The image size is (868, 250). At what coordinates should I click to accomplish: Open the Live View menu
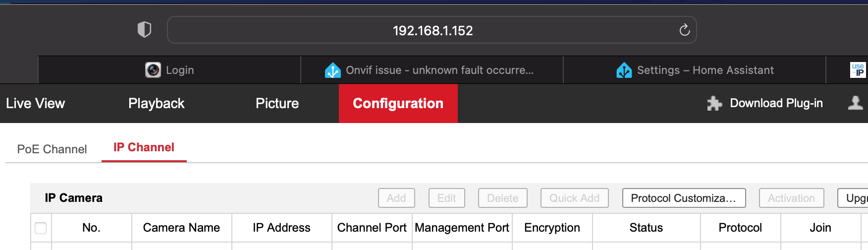click(36, 103)
